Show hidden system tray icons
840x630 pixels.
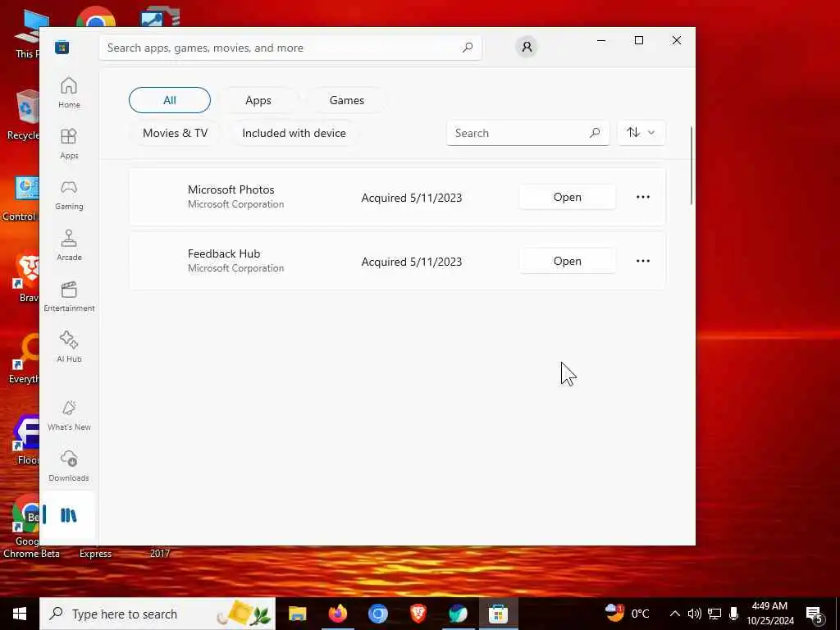675,614
